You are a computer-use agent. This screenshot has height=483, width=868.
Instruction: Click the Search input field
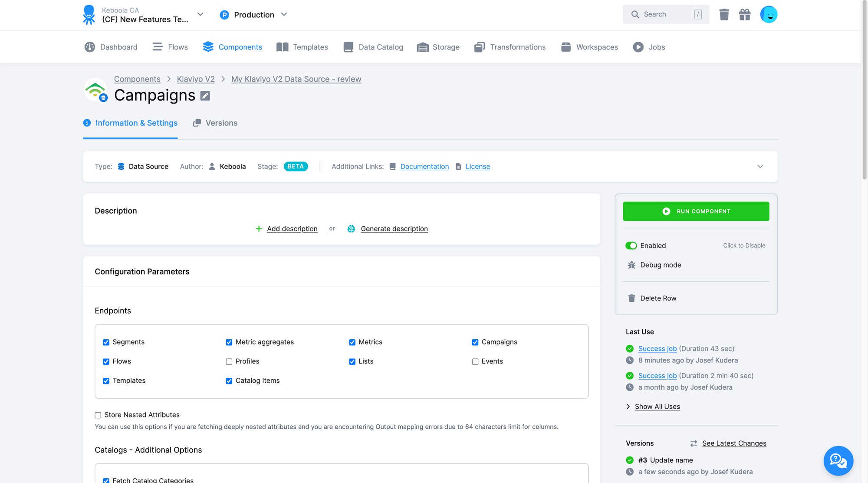click(666, 14)
